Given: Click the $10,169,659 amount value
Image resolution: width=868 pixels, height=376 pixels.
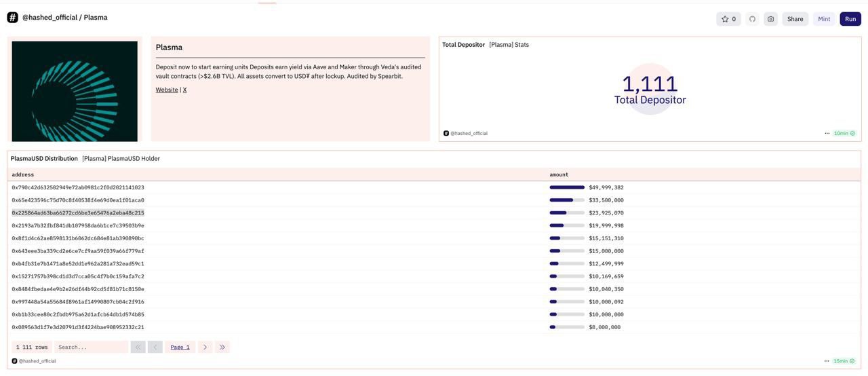Looking at the screenshot, I should pyautogui.click(x=606, y=276).
